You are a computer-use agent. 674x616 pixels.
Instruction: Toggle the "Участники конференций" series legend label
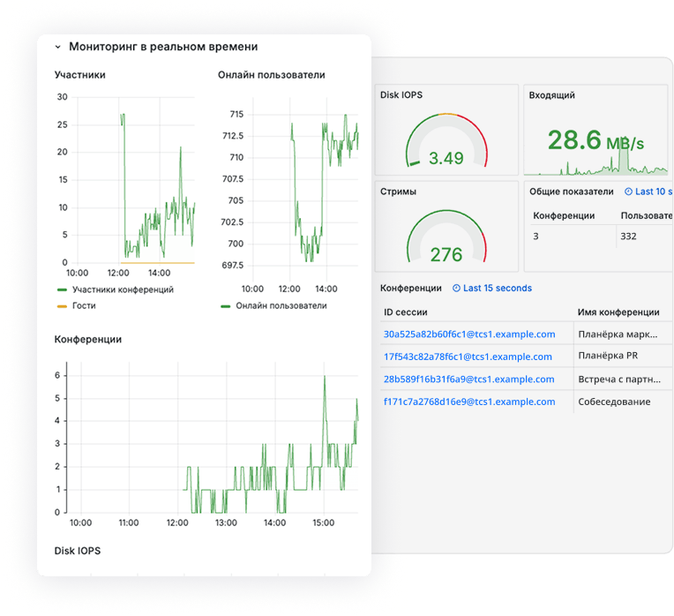[123, 289]
